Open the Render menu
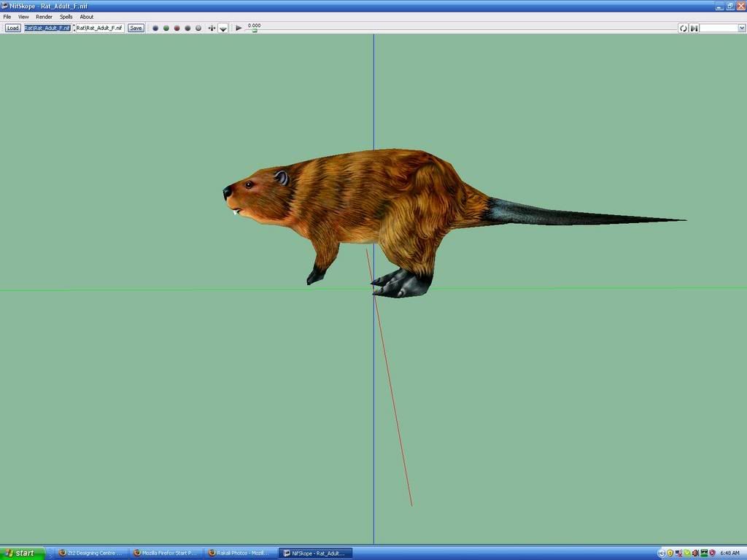This screenshot has width=747, height=560. (x=44, y=17)
